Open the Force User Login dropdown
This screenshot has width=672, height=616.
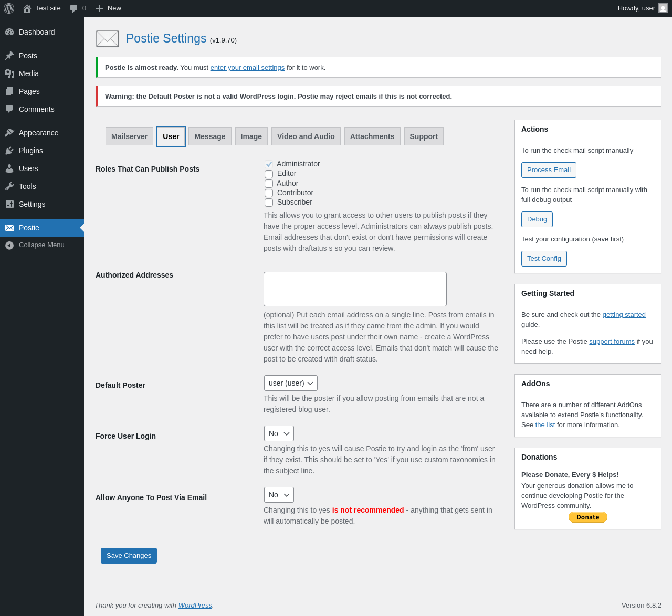coord(279,433)
